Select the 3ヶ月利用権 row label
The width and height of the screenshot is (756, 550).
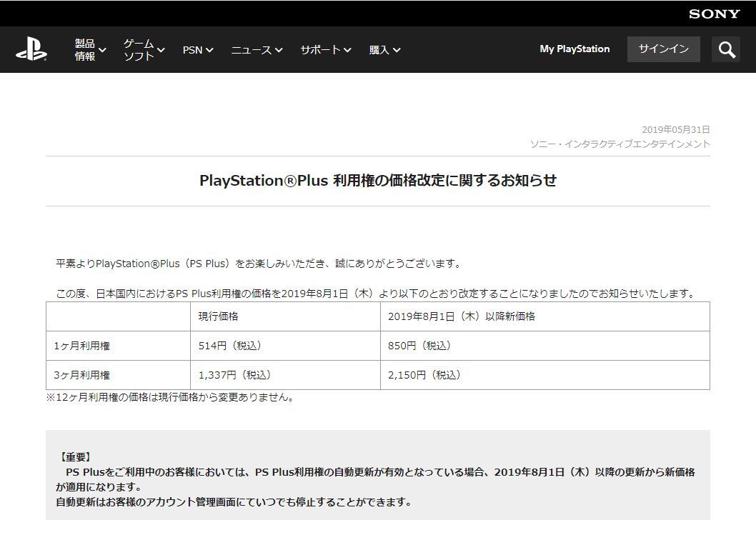(x=82, y=375)
